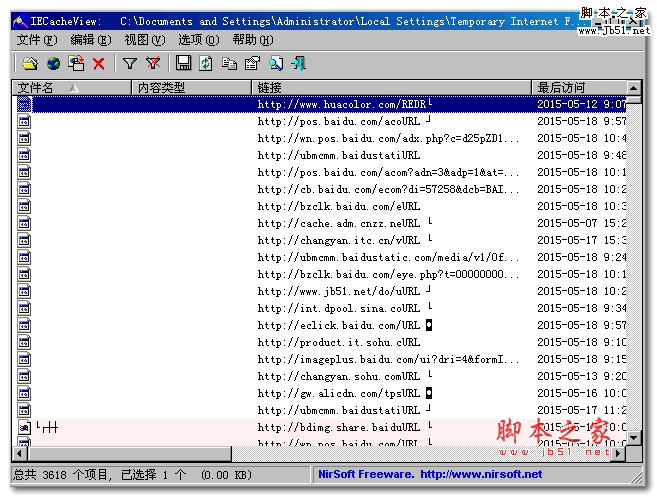657x498 pixels.
Task: Select file icon of wn.pos.baidu.com/adx.php row
Action: 24,138
